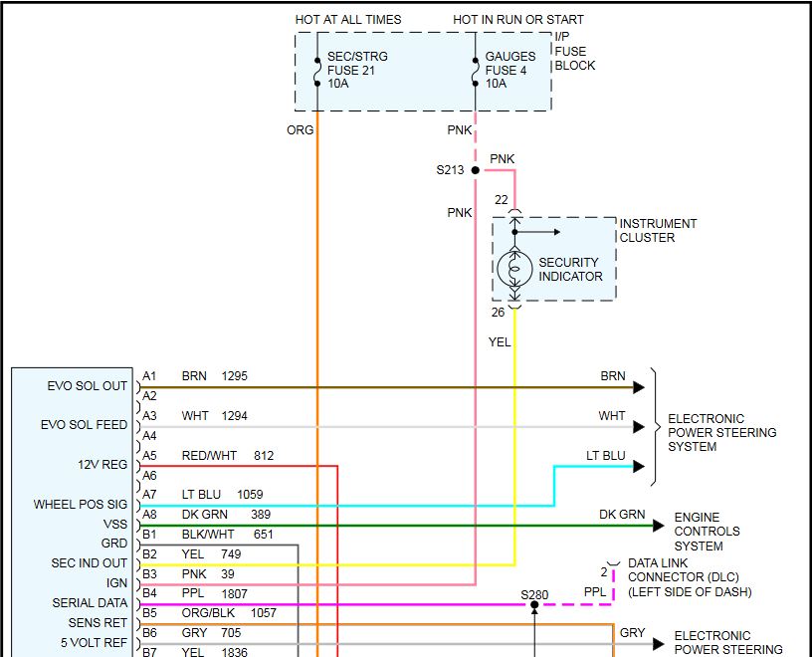Click the ORG wire label below fuse block
Viewport: 812px width, 657px height.
300,129
